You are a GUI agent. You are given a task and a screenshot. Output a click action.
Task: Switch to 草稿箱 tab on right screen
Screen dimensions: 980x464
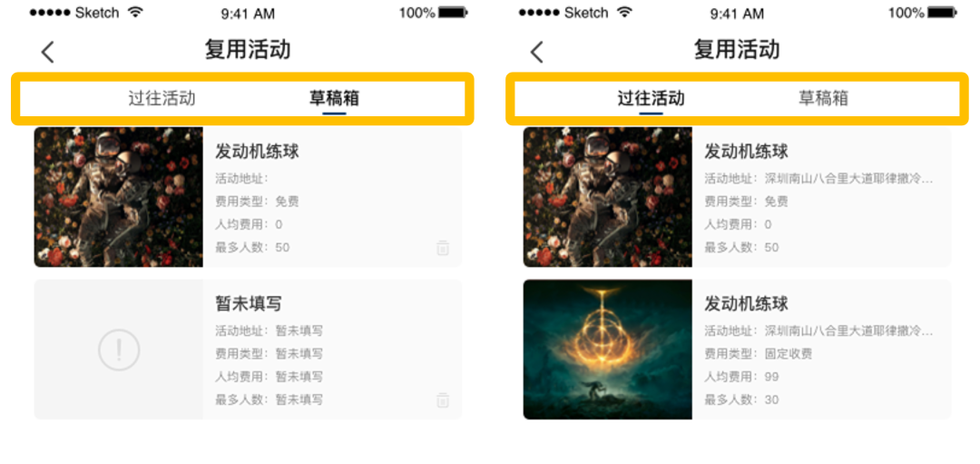(x=824, y=98)
